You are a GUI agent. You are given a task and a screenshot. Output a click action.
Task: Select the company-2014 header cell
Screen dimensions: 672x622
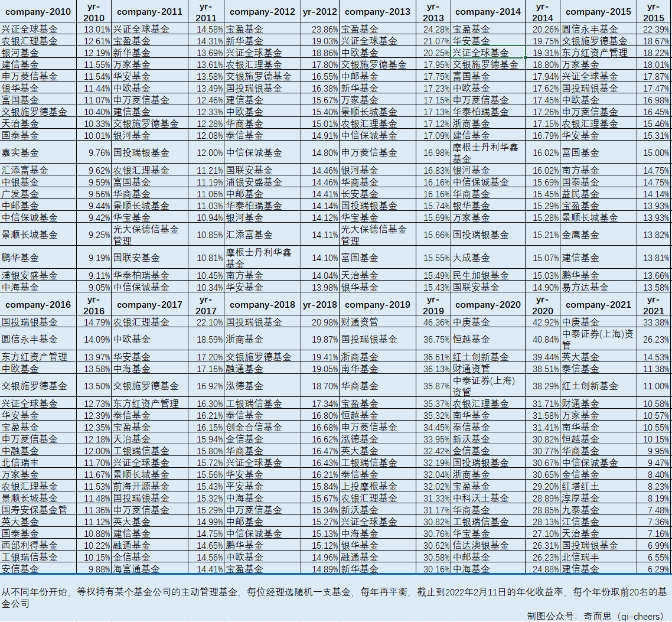click(x=488, y=12)
